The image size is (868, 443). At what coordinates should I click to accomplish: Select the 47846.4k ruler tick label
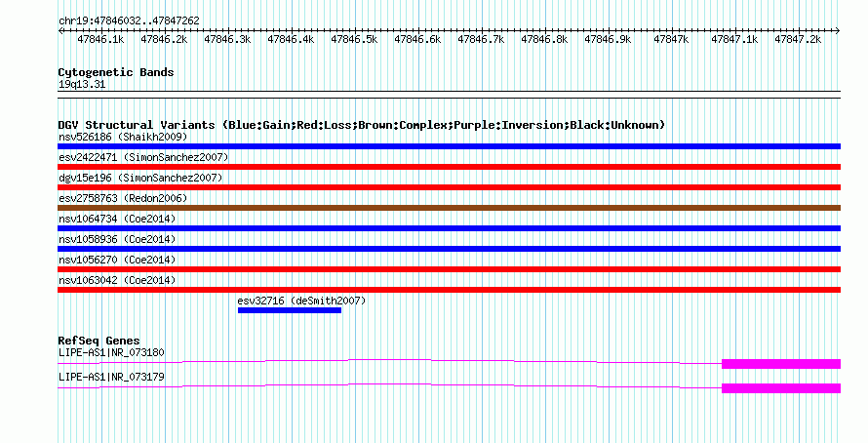tap(291, 40)
